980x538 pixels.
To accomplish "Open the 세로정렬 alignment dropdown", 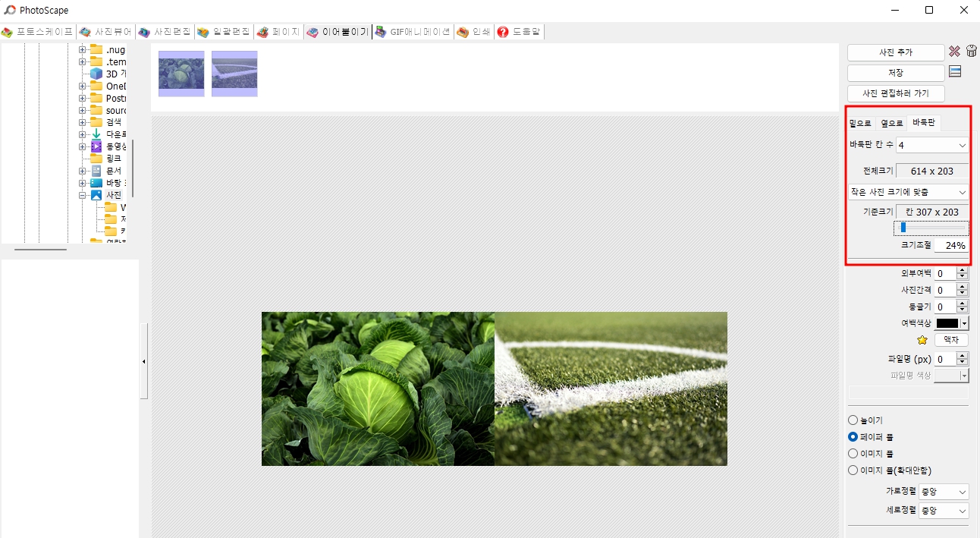I will tap(944, 510).
